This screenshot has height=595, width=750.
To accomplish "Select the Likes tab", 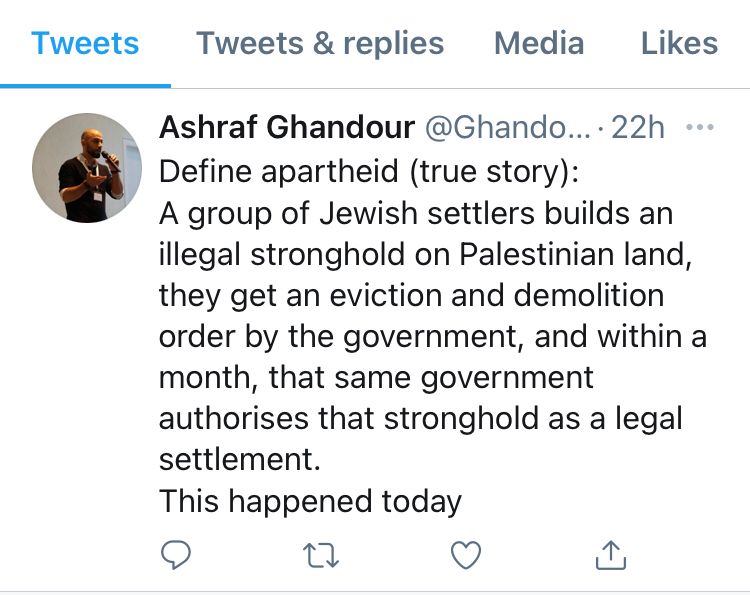I will (x=679, y=44).
